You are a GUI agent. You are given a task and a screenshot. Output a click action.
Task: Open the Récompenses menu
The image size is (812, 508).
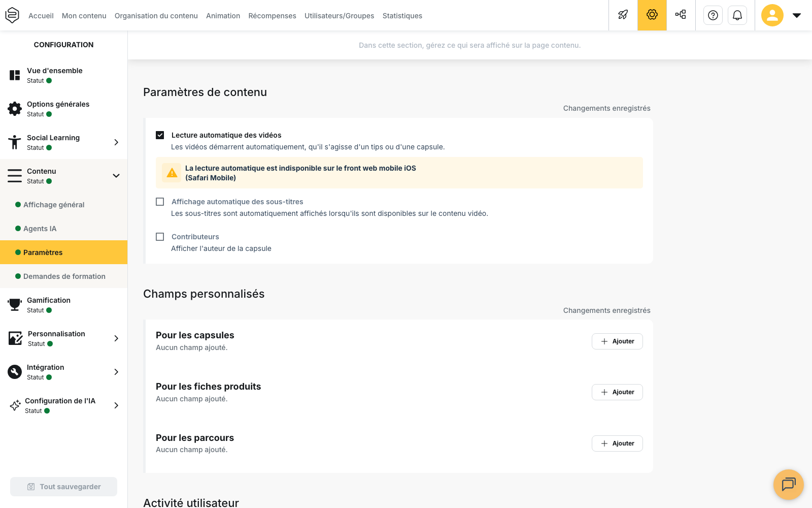(272, 16)
